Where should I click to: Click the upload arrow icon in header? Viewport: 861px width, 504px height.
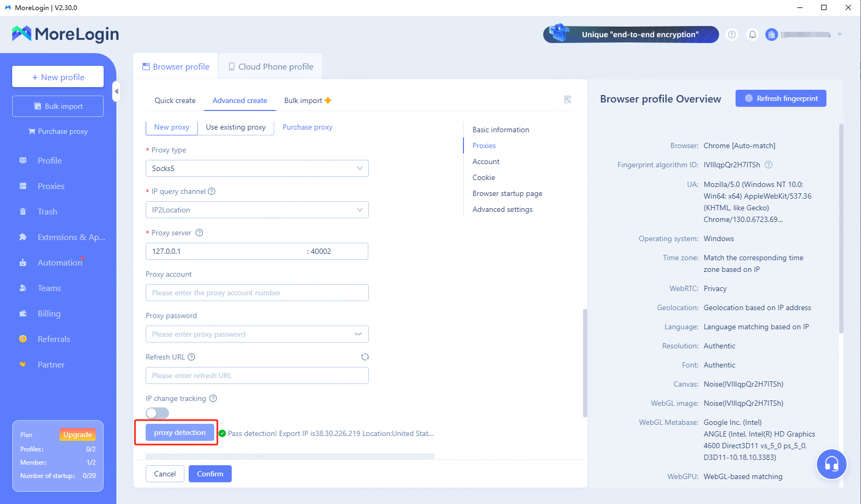coord(732,35)
